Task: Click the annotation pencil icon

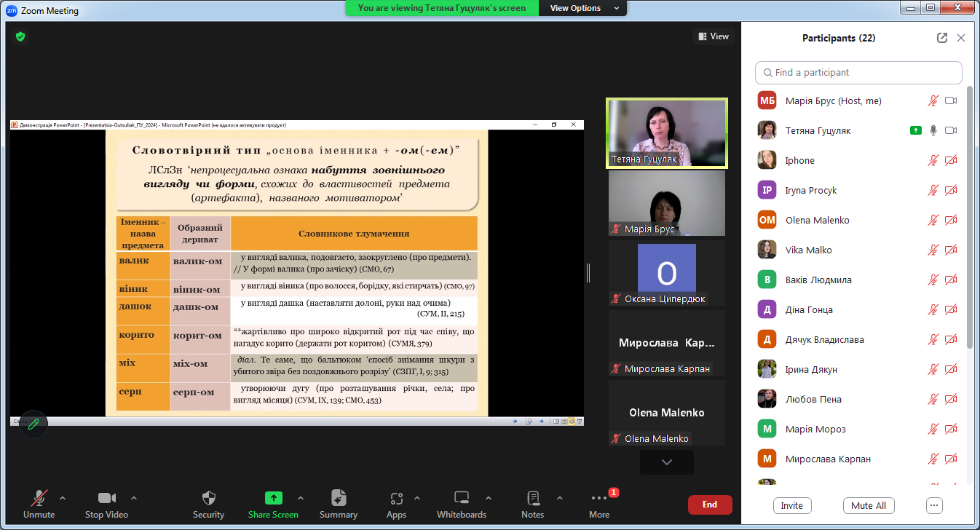Action: pyautogui.click(x=33, y=424)
